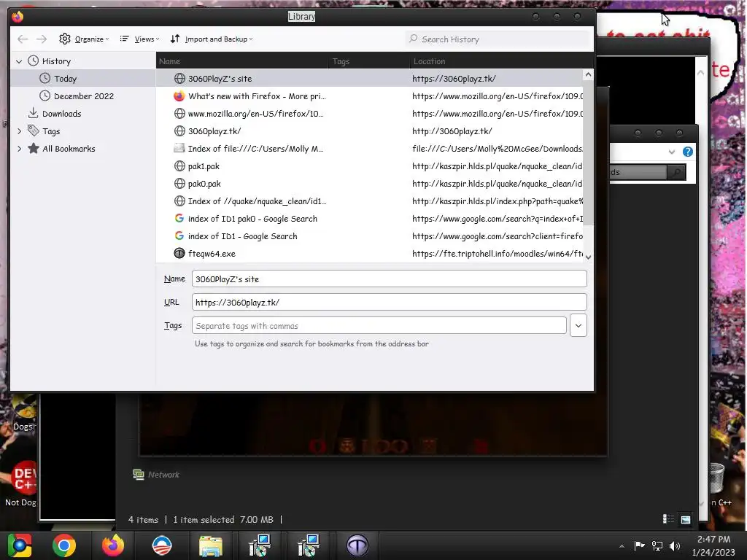Click icon of fteqw64.exe history row
This screenshot has width=747, height=560.
click(x=179, y=253)
